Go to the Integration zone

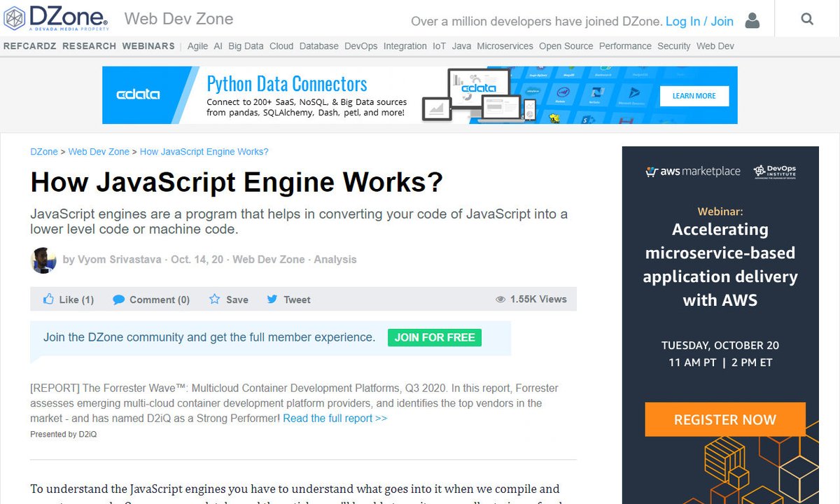[x=405, y=46]
